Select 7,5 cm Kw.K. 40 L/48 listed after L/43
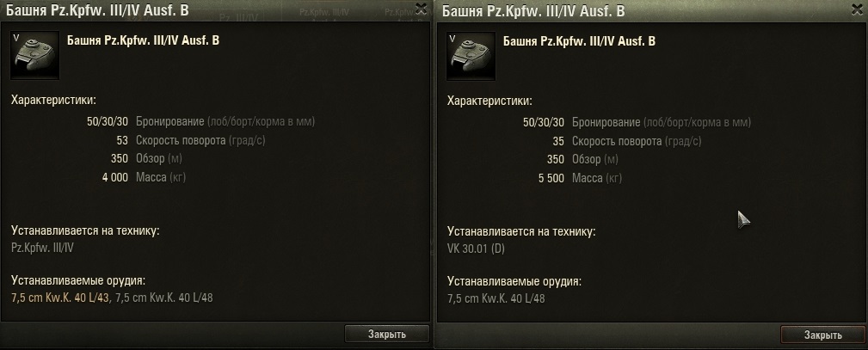The width and height of the screenshot is (868, 350). pos(163,298)
